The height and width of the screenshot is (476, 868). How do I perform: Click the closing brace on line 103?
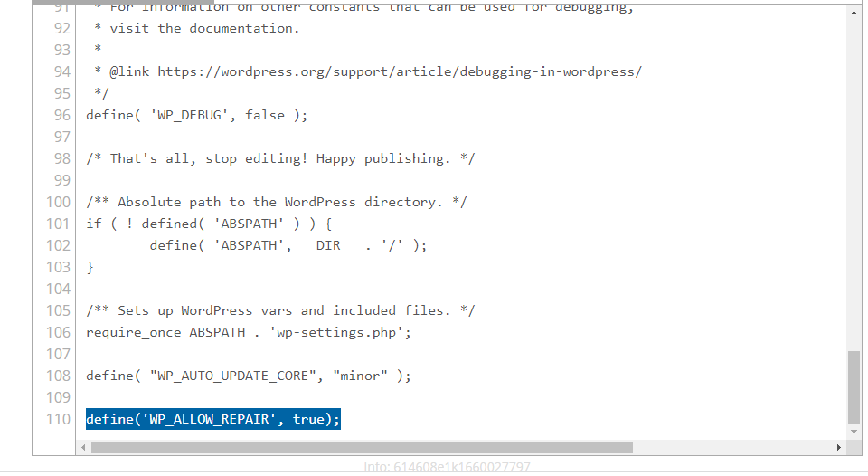(x=90, y=268)
